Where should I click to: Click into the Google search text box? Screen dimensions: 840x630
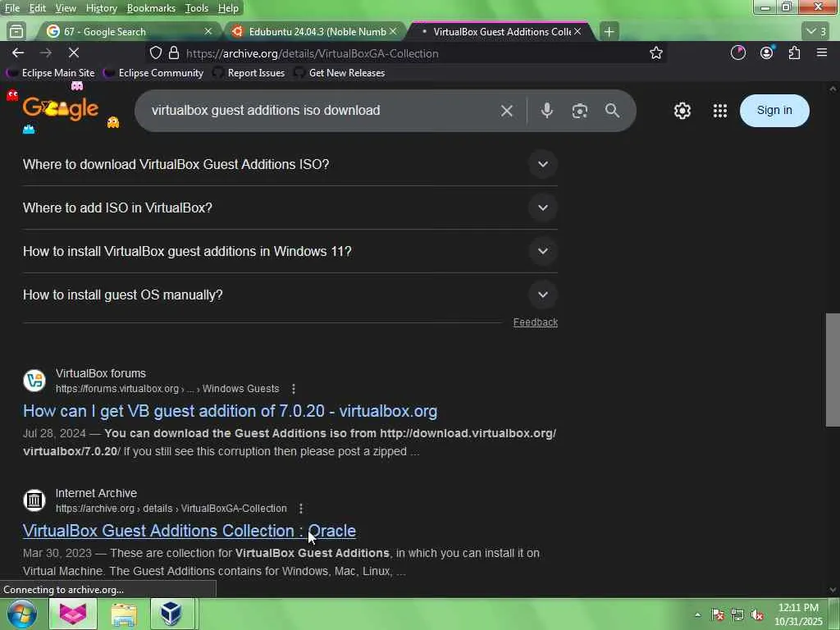tap(322, 111)
